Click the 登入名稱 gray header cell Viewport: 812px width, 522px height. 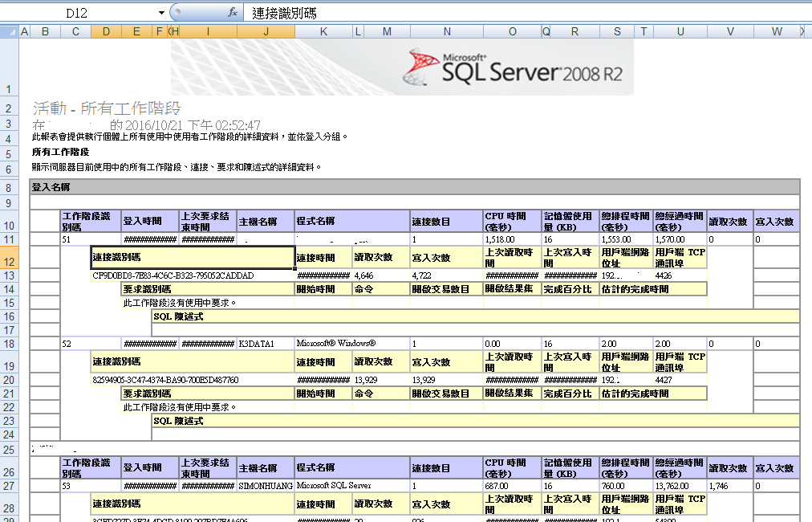pos(415,187)
